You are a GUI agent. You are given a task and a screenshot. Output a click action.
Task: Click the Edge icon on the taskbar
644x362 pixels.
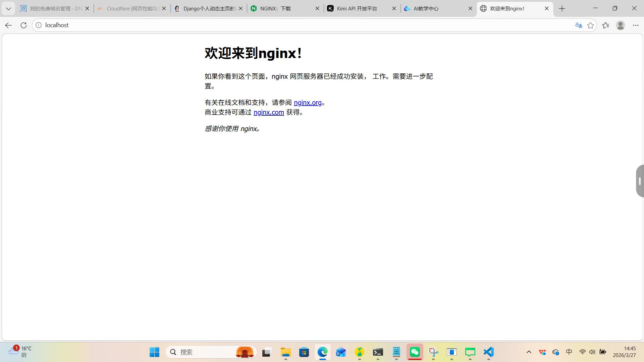pos(323,352)
